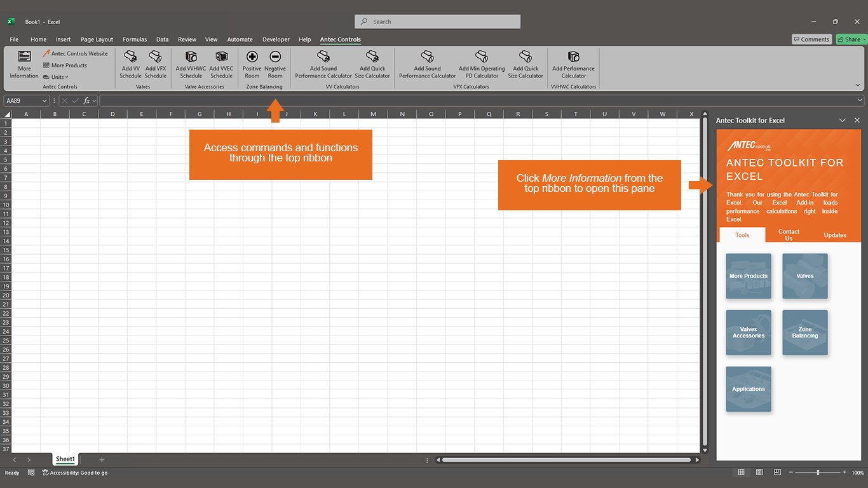Open the Data ribbon tab

[x=163, y=39]
